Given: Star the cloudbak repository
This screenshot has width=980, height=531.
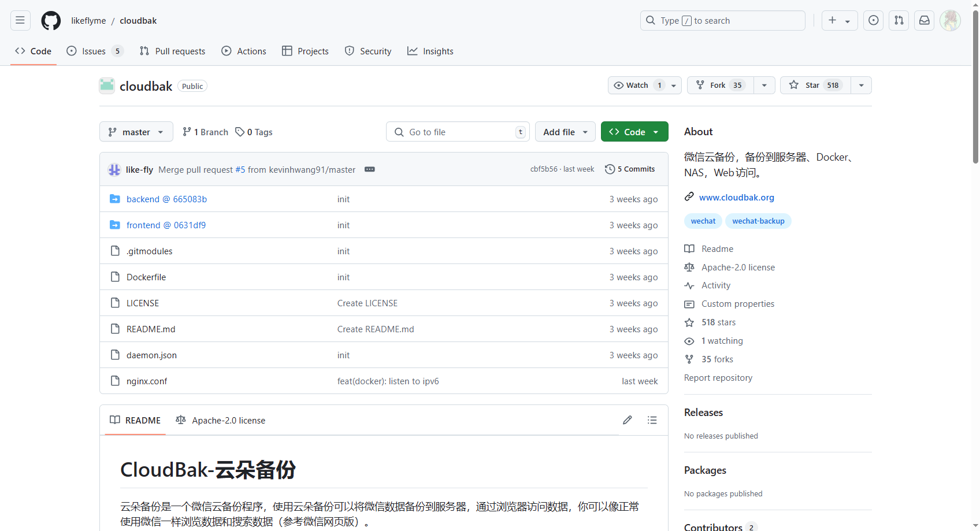Looking at the screenshot, I should 815,85.
